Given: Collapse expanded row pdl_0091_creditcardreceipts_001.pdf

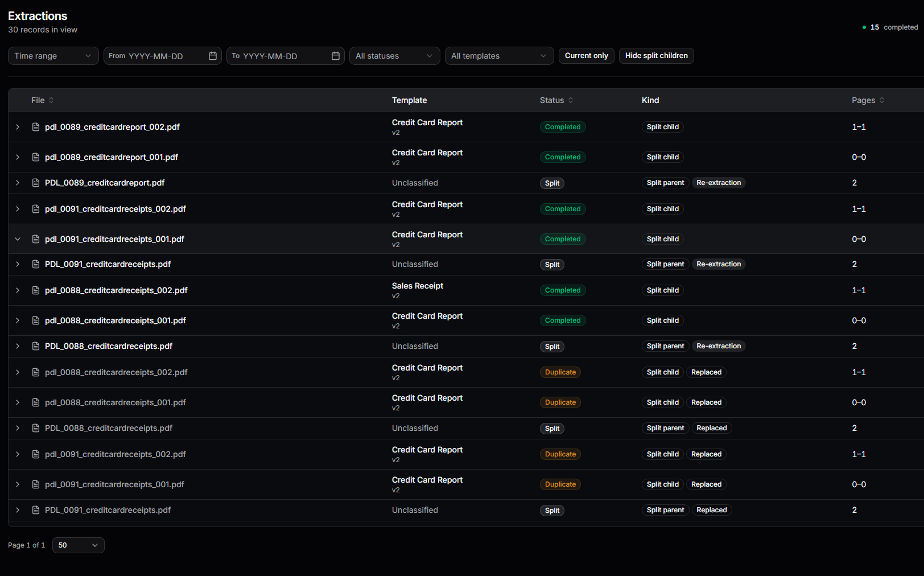Looking at the screenshot, I should click(x=18, y=239).
